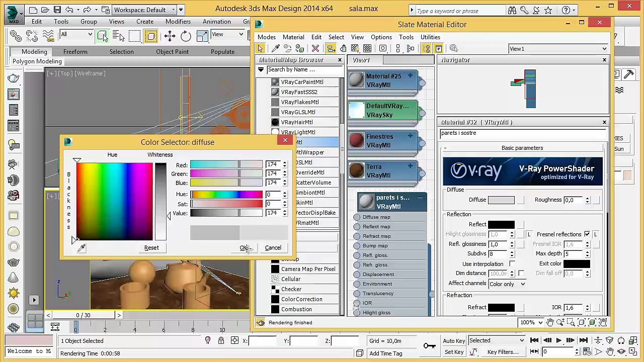Click the Reflect map slot square button
The width and height of the screenshot is (644, 362).
click(x=520, y=225)
